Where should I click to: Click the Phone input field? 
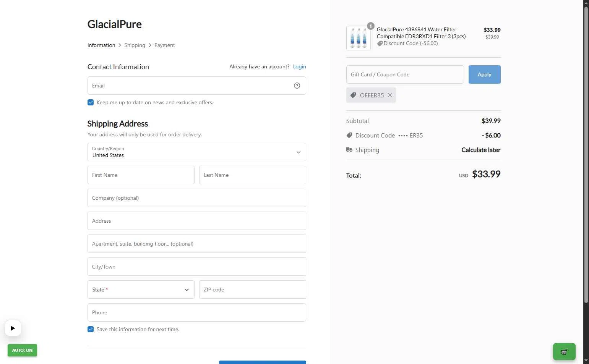tap(197, 312)
